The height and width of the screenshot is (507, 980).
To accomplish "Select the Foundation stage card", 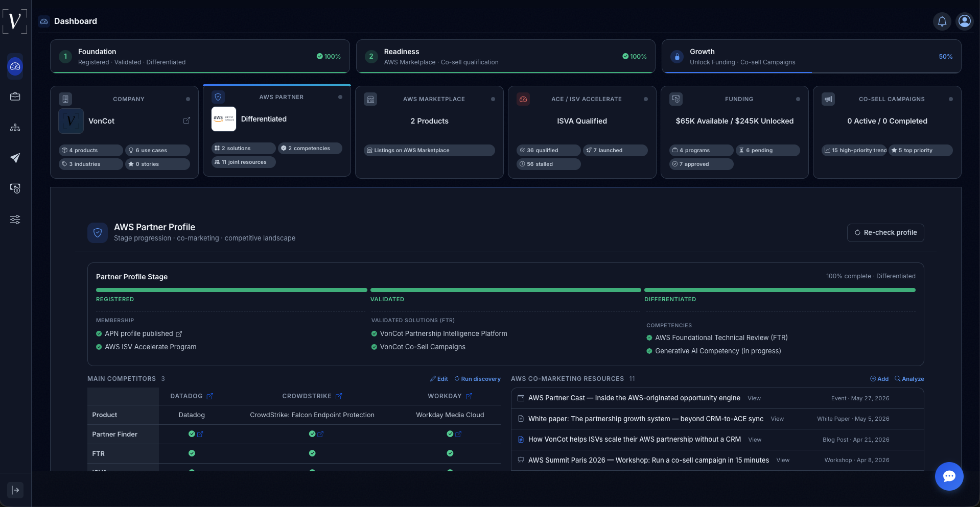I will pyautogui.click(x=200, y=56).
